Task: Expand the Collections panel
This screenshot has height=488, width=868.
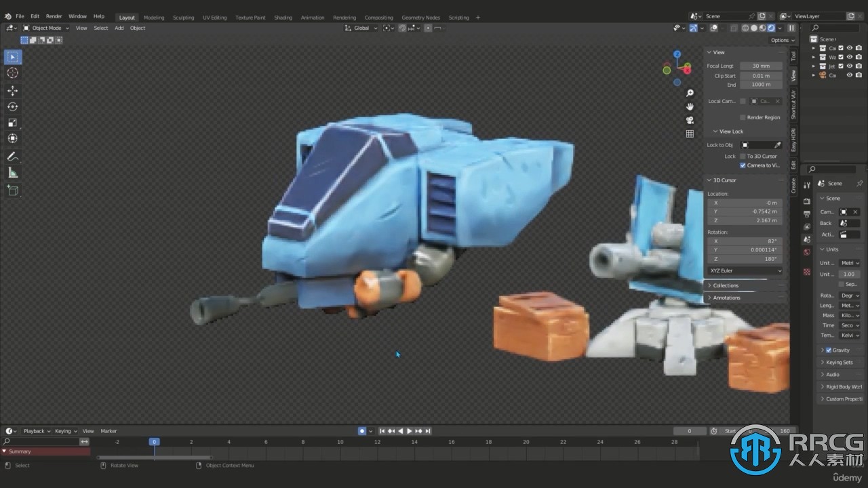Action: (x=745, y=285)
